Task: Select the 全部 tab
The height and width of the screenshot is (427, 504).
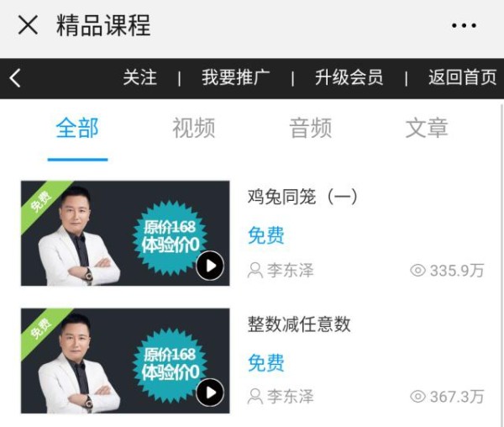Action: tap(77, 128)
